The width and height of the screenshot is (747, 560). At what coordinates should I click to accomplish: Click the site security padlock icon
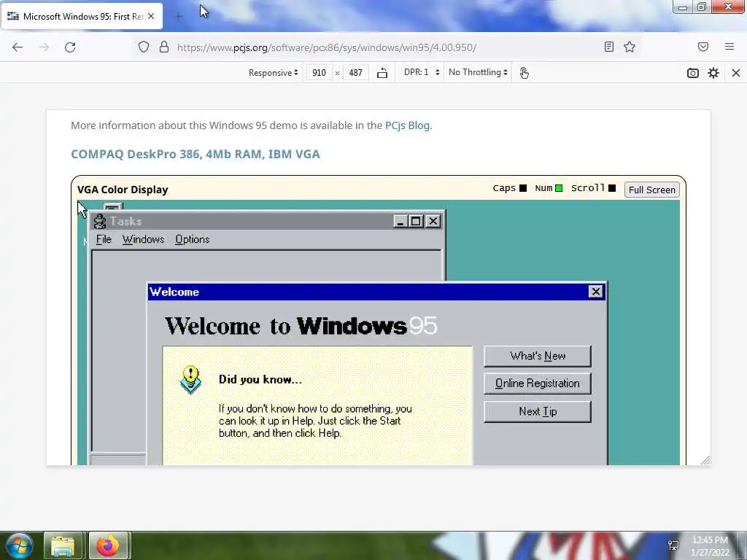[164, 47]
